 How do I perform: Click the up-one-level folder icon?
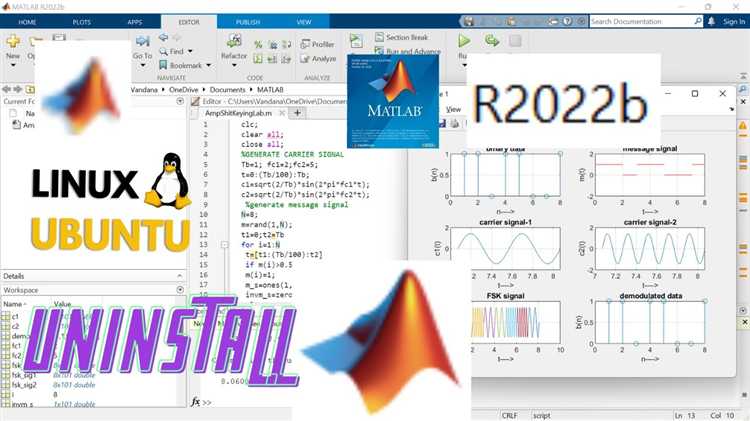coord(30,89)
